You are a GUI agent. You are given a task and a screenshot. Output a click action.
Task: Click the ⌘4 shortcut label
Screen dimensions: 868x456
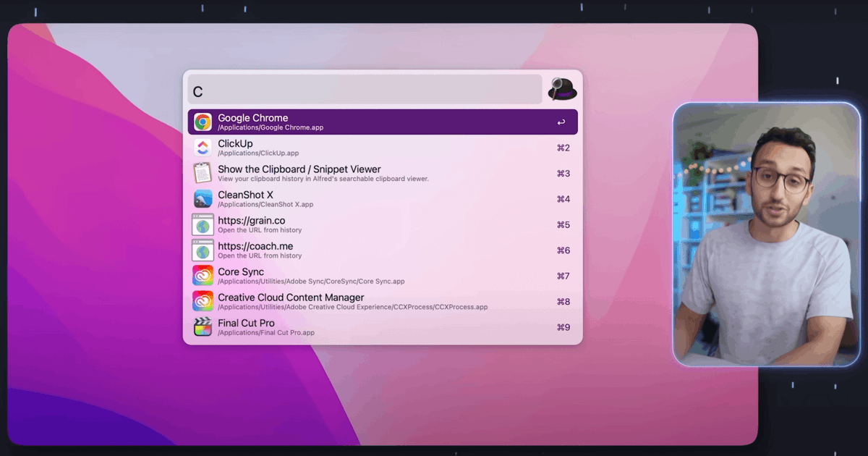click(563, 199)
